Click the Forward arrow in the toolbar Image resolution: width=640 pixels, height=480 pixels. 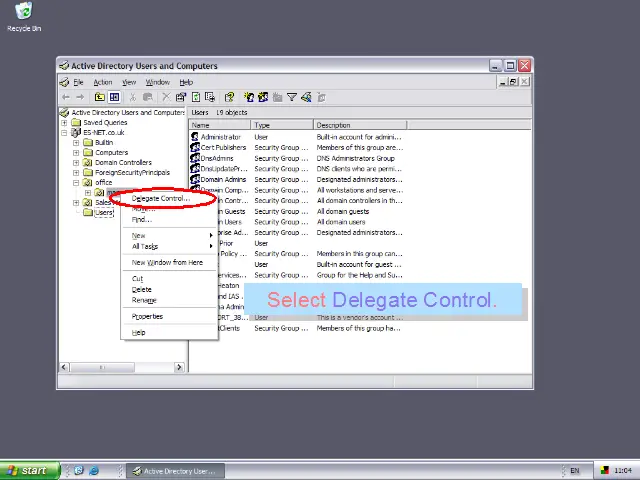coord(80,97)
